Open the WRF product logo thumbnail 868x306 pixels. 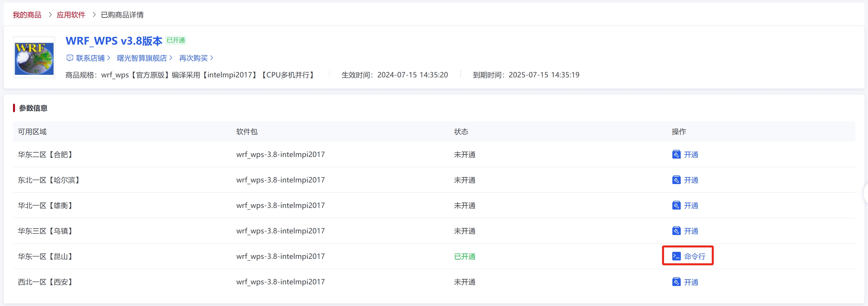[x=34, y=58]
